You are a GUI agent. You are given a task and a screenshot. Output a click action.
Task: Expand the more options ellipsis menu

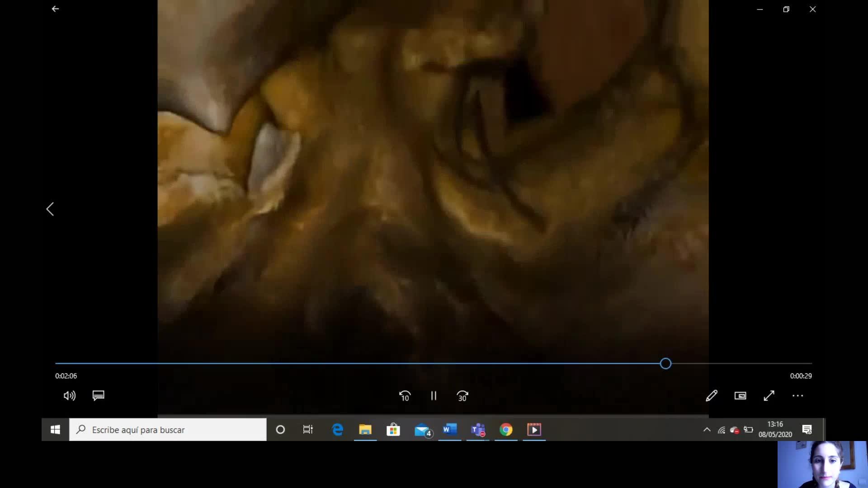pyautogui.click(x=797, y=396)
